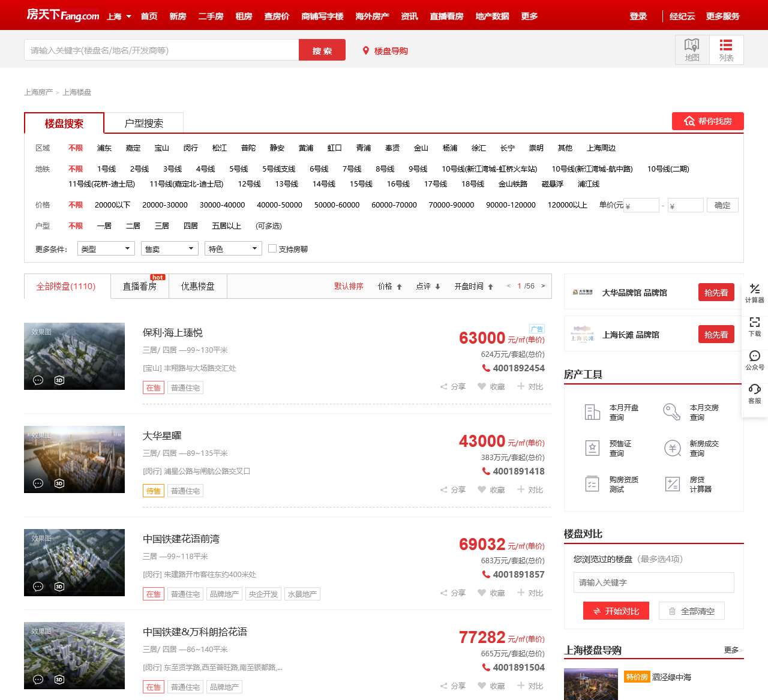Favorite 中国铁建&万科朗拾花语 listing
The height and width of the screenshot is (700, 768).
491,686
